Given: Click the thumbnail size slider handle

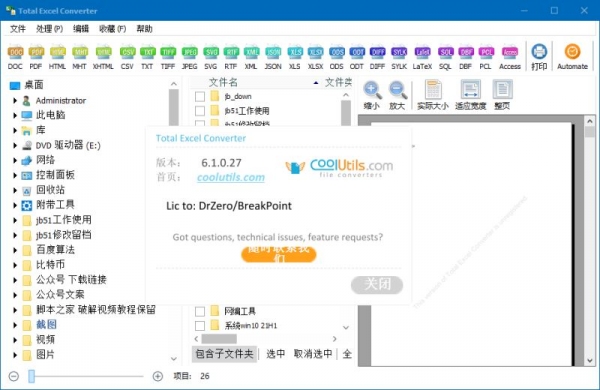Looking at the screenshot, I should pyautogui.click(x=31, y=376).
